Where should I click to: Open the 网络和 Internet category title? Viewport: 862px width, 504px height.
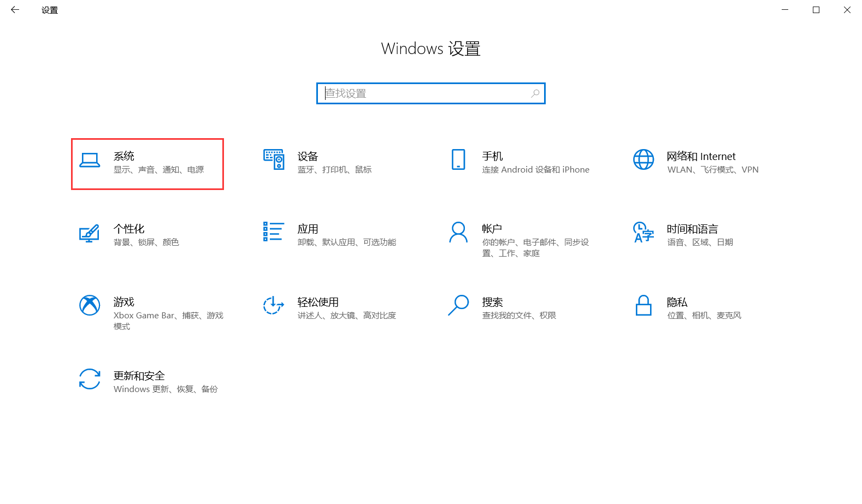[x=701, y=156]
